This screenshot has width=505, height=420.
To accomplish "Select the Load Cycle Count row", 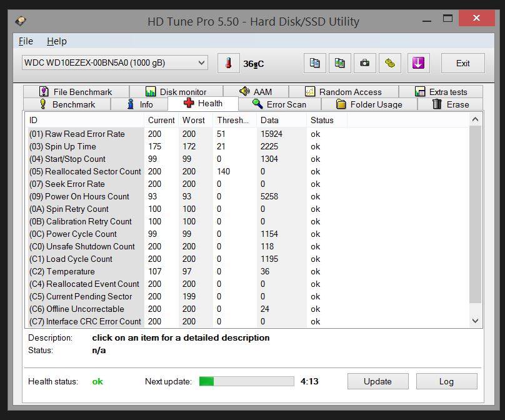I will coord(247,259).
